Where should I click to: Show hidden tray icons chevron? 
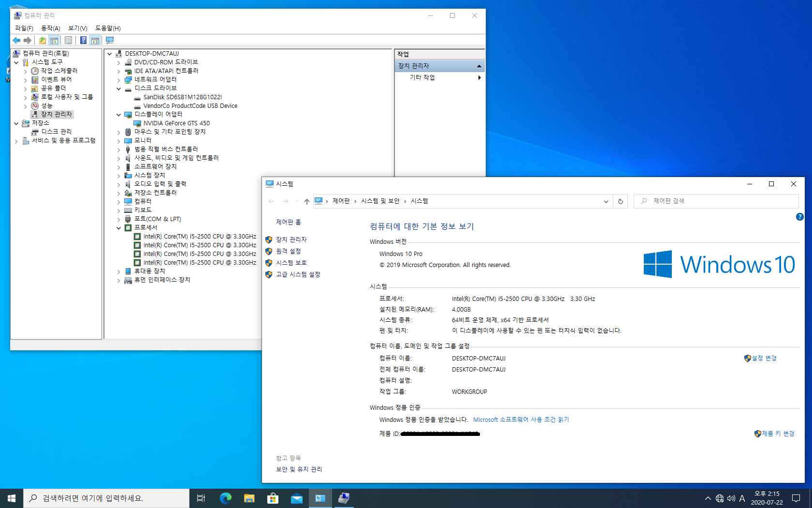[708, 498]
